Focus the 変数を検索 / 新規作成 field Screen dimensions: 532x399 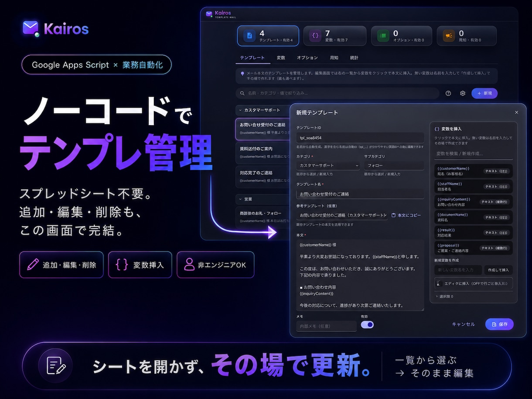point(474,154)
